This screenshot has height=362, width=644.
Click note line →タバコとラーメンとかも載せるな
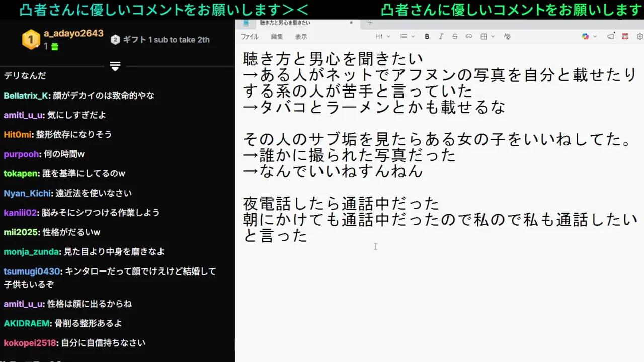pyautogui.click(x=374, y=107)
